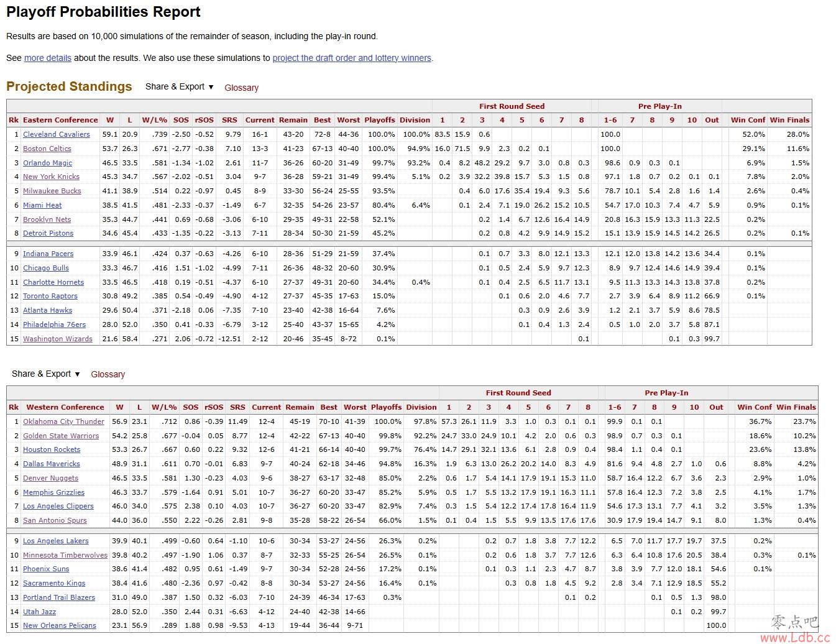Open the Oklahoma City Thunder team link
Image resolution: width=836 pixels, height=644 pixels.
coord(64,421)
